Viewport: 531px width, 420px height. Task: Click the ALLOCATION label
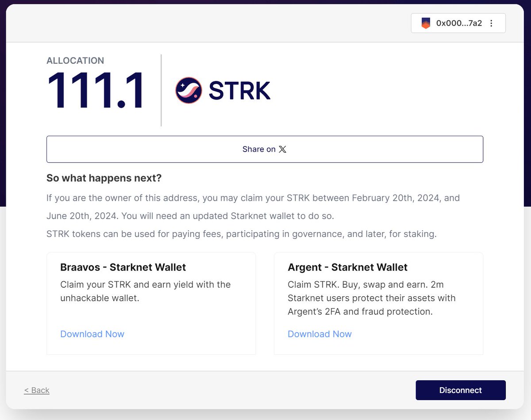pyautogui.click(x=75, y=61)
